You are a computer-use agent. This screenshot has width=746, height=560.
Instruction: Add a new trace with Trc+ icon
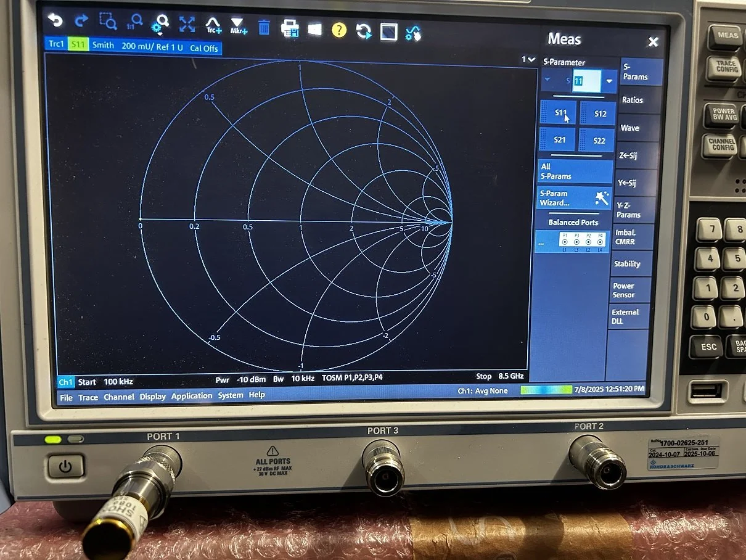click(x=213, y=25)
